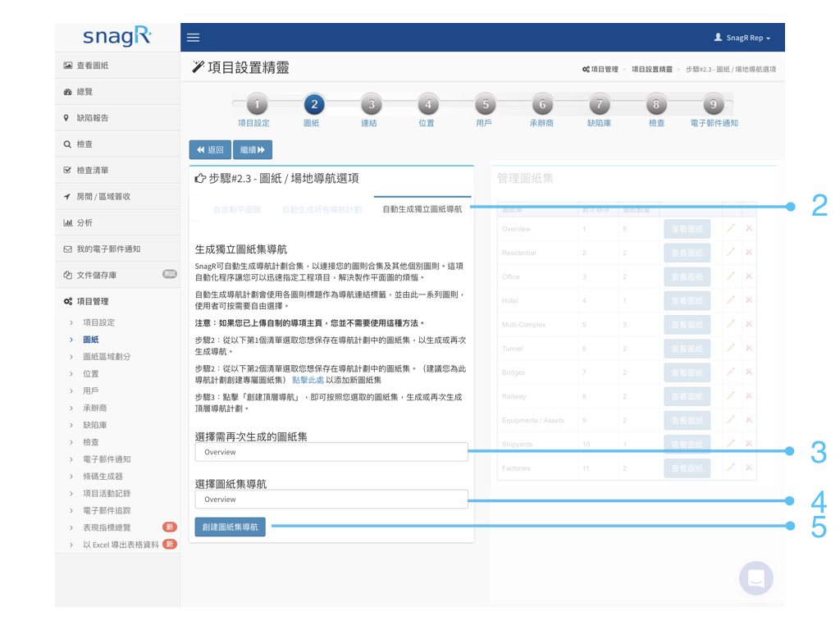The width and height of the screenshot is (840, 630).
Task: Go to wizard step 2 圖紙
Action: 314,104
